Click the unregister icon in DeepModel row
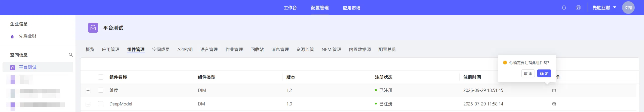The width and height of the screenshot is (644, 112). [554, 104]
